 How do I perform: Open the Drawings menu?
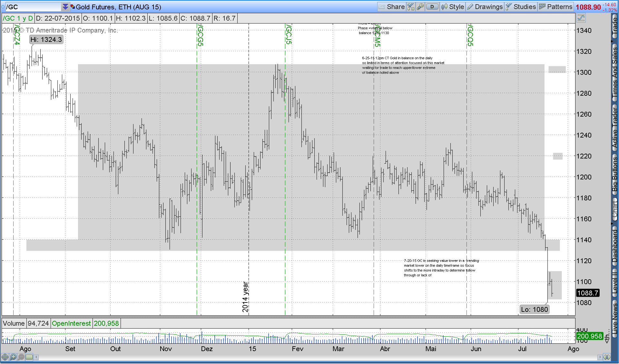(x=485, y=7)
